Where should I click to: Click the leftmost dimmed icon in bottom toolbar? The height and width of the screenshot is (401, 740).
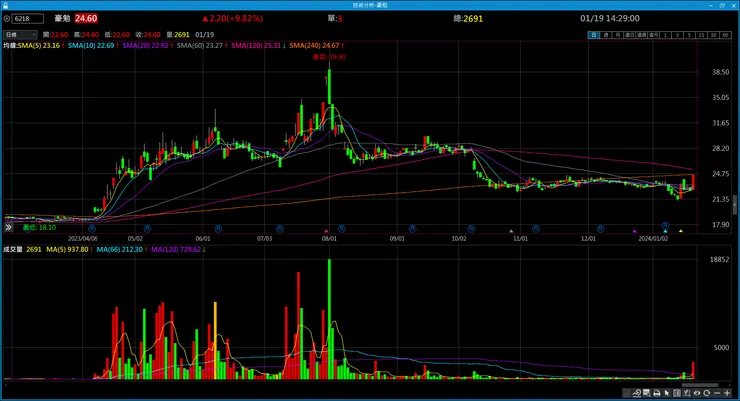tap(627, 393)
